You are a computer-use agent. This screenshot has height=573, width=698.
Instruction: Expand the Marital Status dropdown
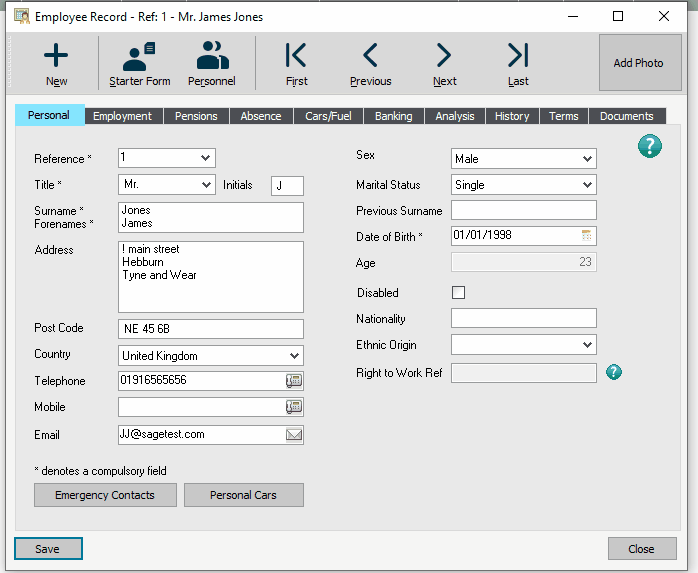[586, 185]
